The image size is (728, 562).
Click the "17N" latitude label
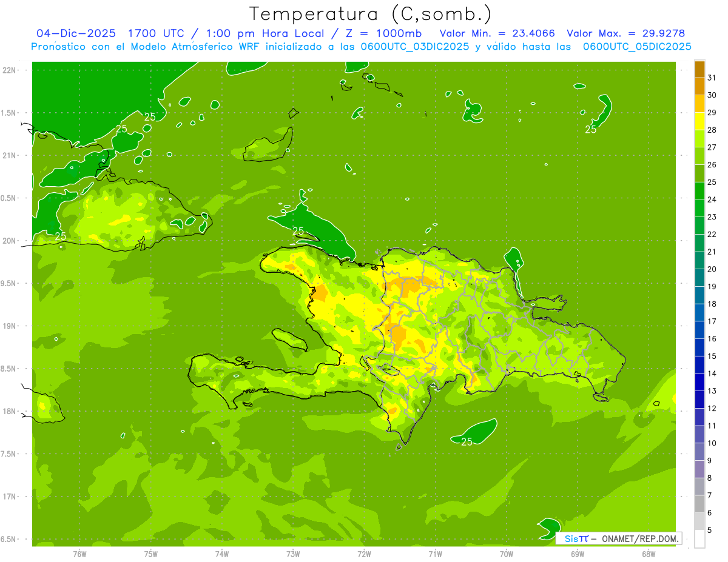tap(10, 497)
